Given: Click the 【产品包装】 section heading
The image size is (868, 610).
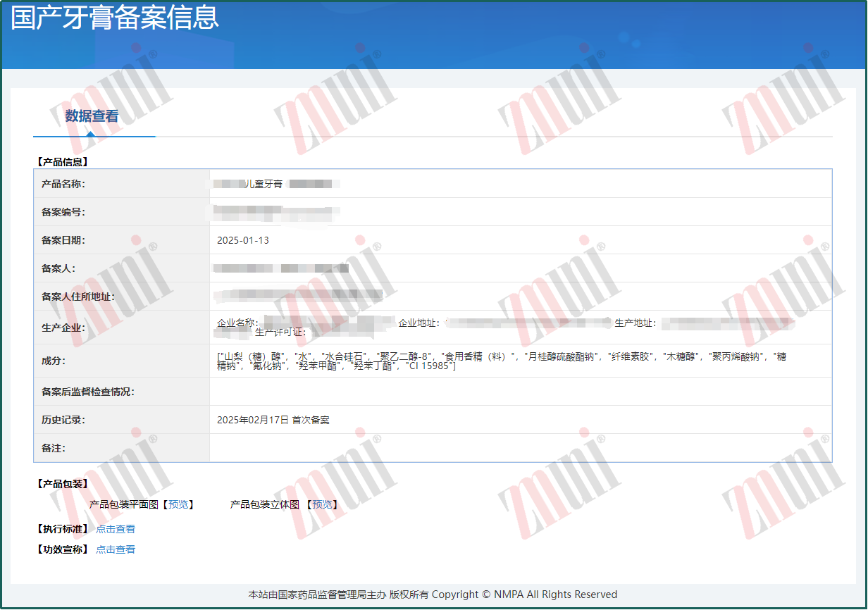Looking at the screenshot, I should [x=62, y=484].
